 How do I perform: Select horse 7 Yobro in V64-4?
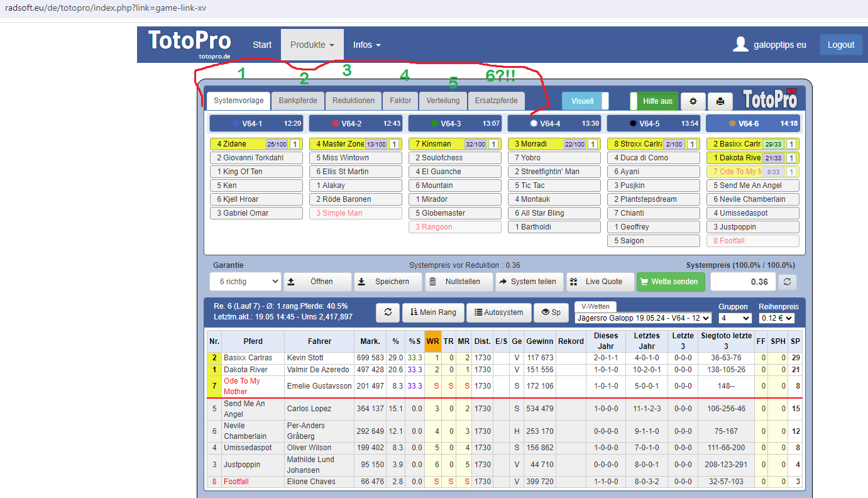(554, 158)
